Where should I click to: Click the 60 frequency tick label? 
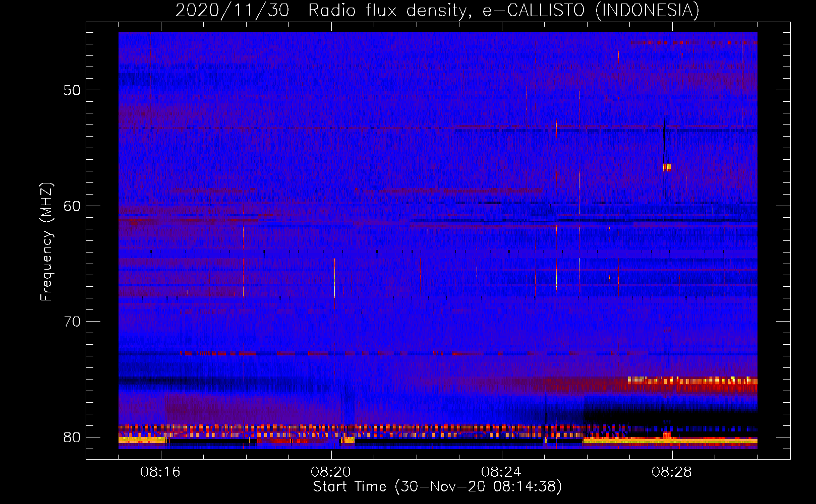[x=73, y=206]
